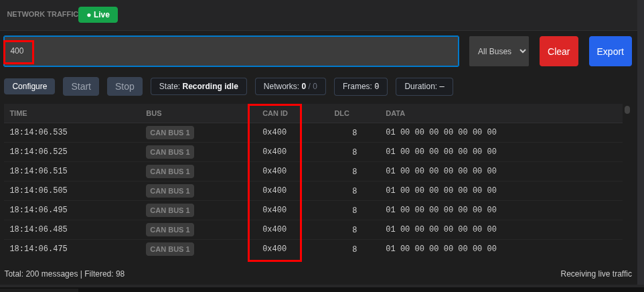Screen dimensions: 644x292
Task: Focus the filter input containing 400
Action: pyautogui.click(x=231, y=52)
